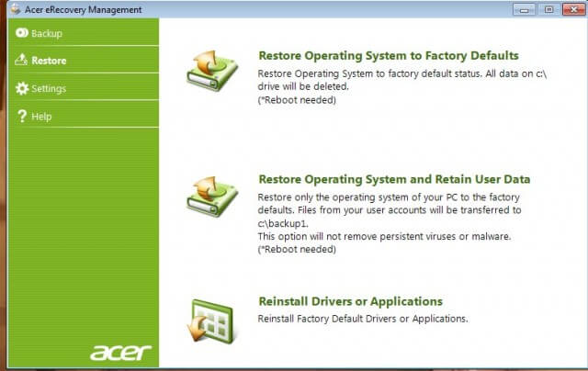Click the Restore to Factory Defaults drive icon

tap(212, 71)
